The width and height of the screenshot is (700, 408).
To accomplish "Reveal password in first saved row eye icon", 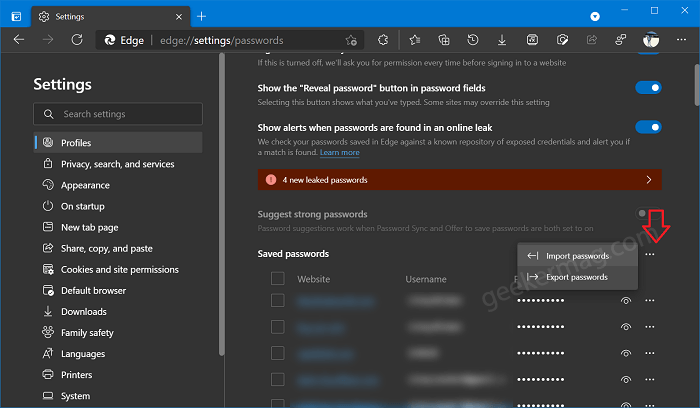I will point(626,301).
